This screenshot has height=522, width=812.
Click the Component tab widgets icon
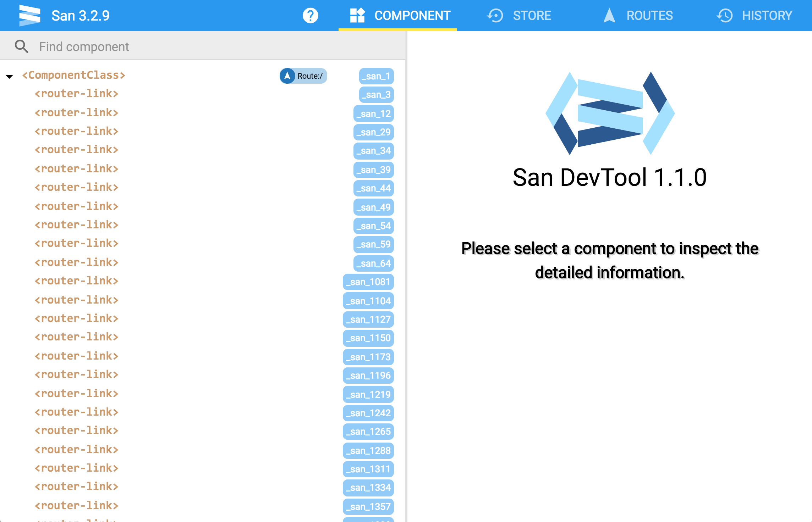357,16
